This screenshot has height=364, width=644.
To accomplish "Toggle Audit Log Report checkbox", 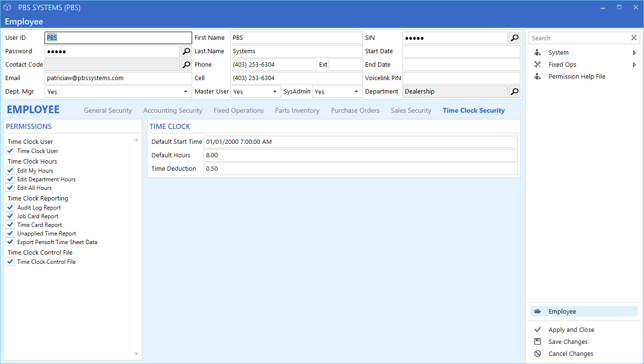I will (x=10, y=208).
